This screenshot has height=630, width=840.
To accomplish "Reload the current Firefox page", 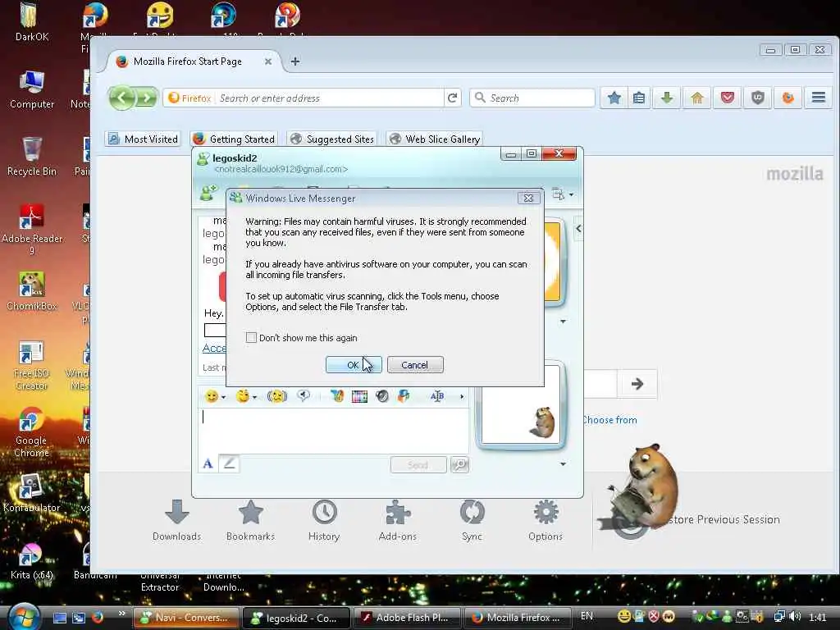I will (x=453, y=98).
